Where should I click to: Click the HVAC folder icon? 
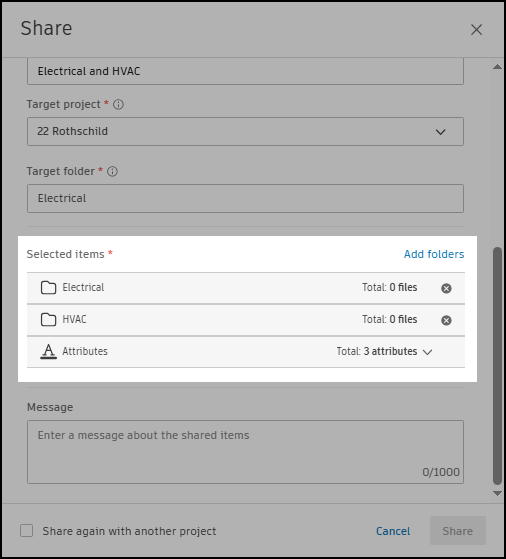tap(48, 319)
